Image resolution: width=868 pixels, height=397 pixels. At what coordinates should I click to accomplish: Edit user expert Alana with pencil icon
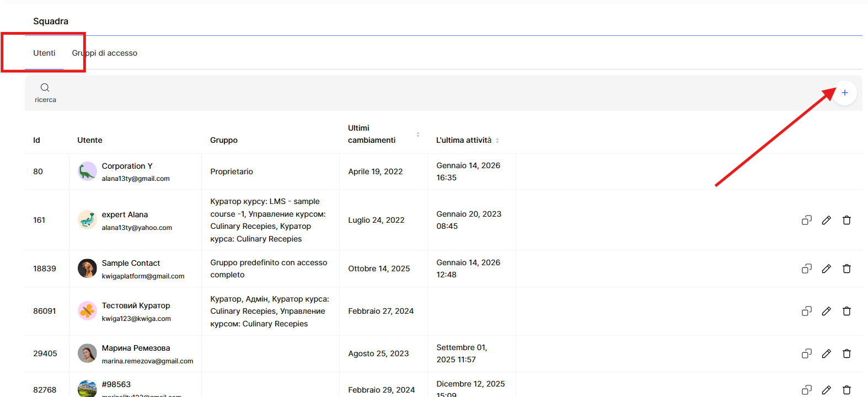826,220
